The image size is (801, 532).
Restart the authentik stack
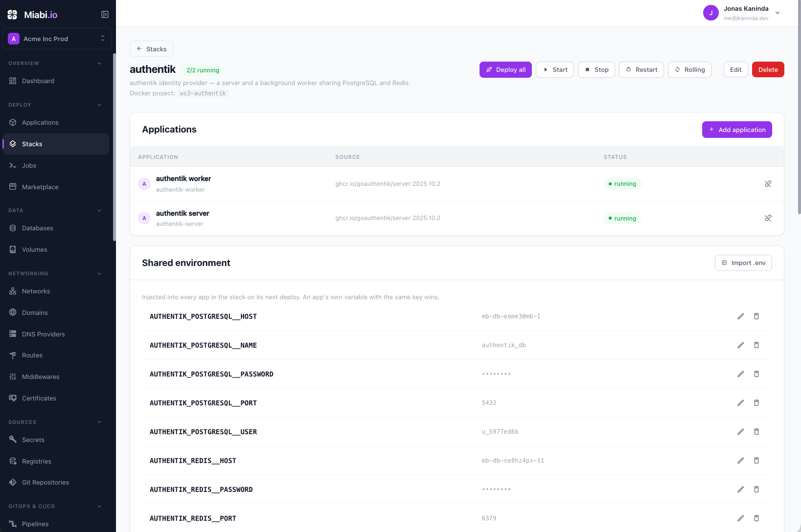[641, 70]
